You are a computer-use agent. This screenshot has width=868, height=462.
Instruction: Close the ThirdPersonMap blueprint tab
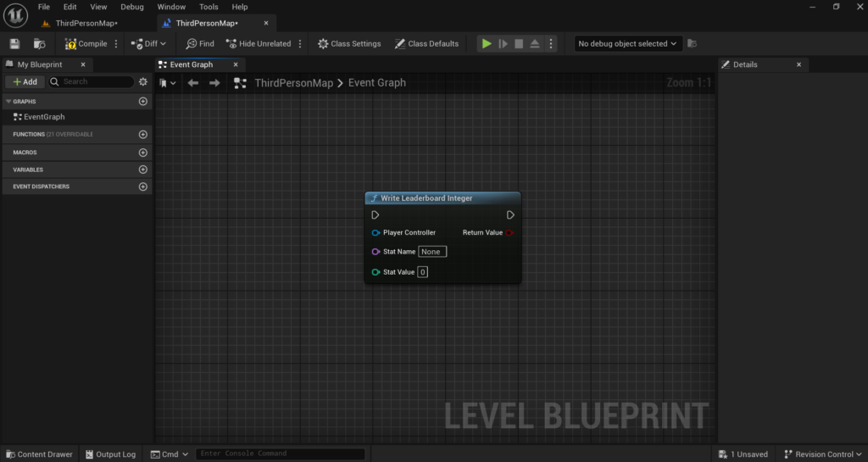[266, 23]
